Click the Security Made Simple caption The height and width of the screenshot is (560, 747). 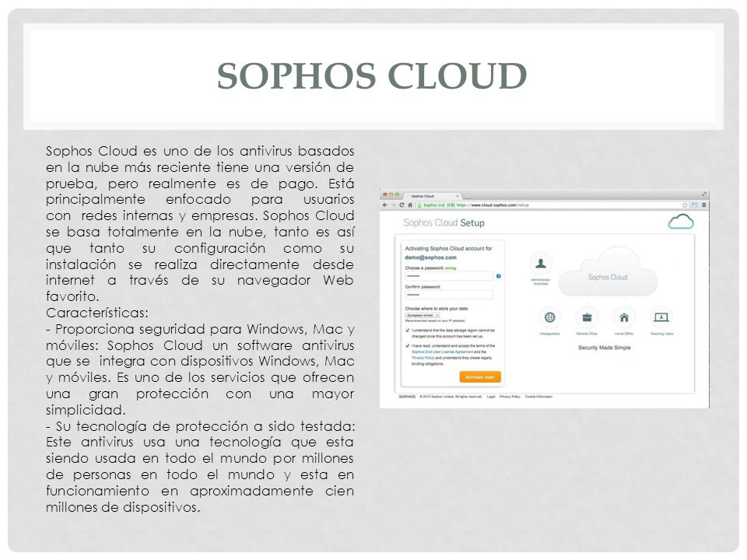tap(604, 348)
